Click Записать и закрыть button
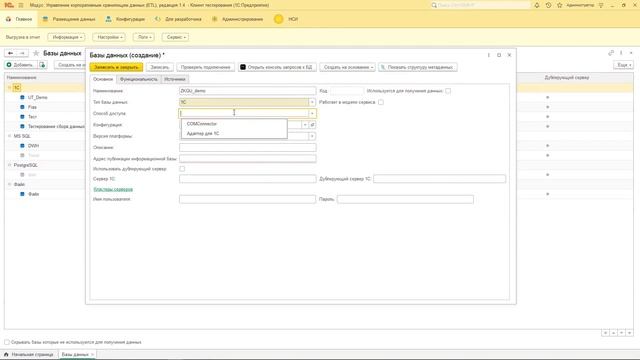This screenshot has width=640, height=360. 116,67
